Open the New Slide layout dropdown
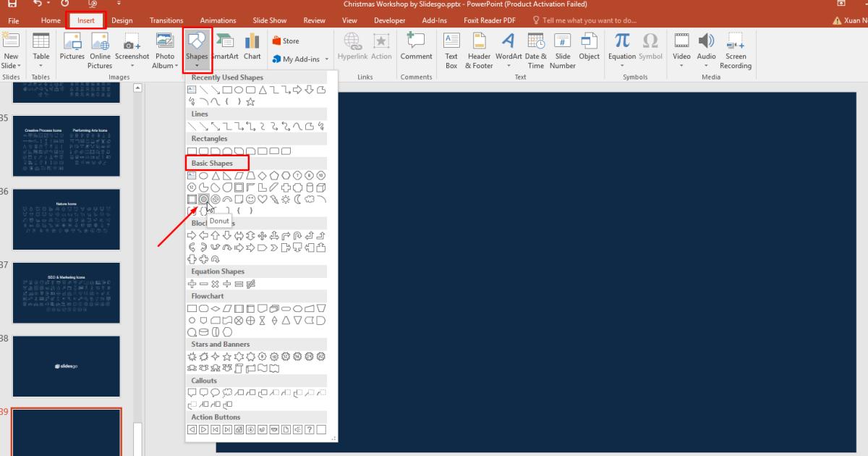868x456 pixels. [x=12, y=65]
